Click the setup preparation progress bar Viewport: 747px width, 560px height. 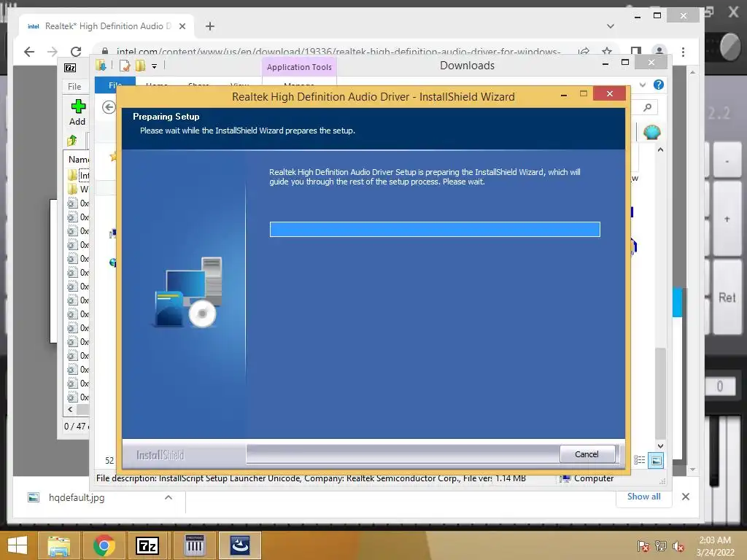(435, 229)
